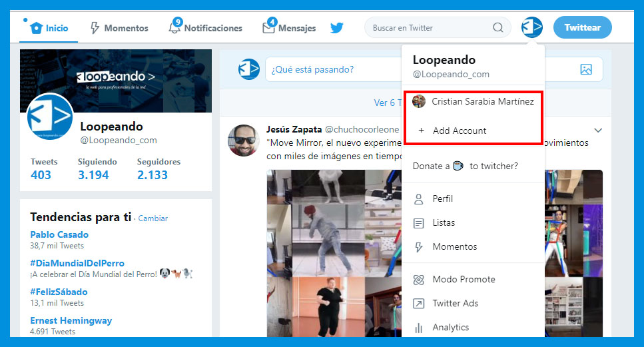Click @Loopeando_com in dropdown header
Screen dimensions: 644x347
(x=451, y=75)
